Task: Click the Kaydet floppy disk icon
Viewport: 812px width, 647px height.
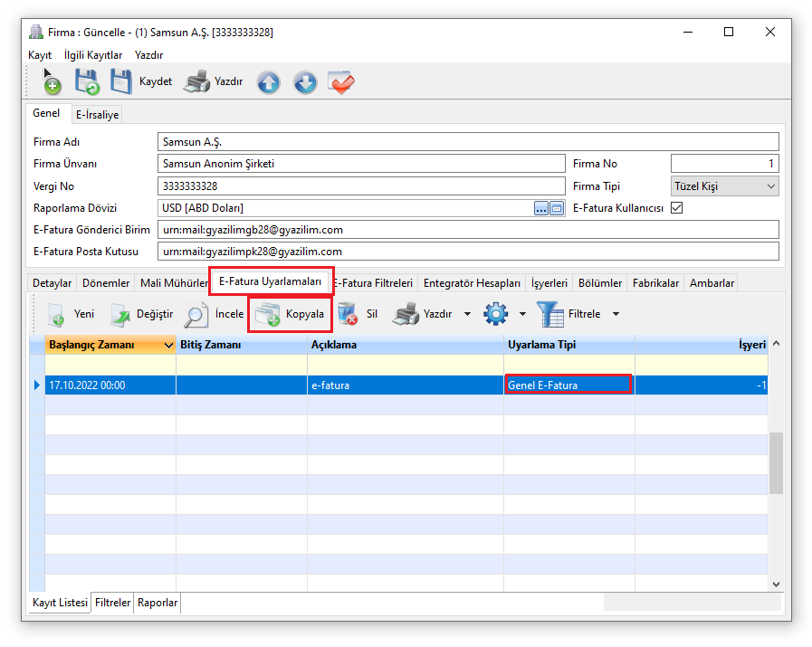Action: pyautogui.click(x=120, y=81)
